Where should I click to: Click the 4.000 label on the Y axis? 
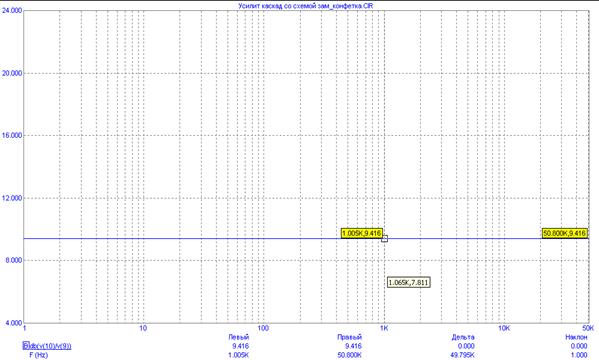coord(14,323)
